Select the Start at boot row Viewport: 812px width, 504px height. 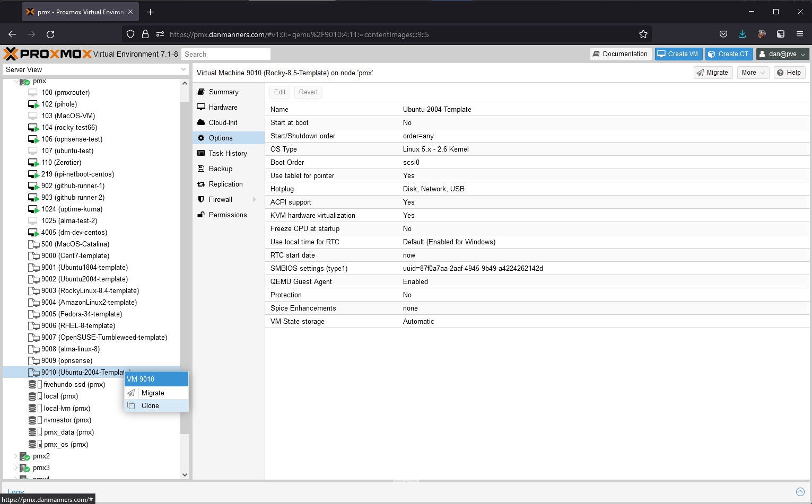(x=537, y=122)
